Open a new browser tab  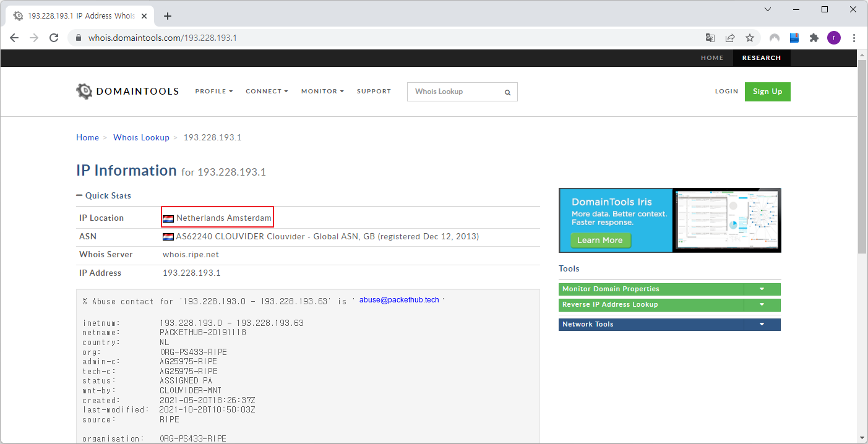[167, 16]
